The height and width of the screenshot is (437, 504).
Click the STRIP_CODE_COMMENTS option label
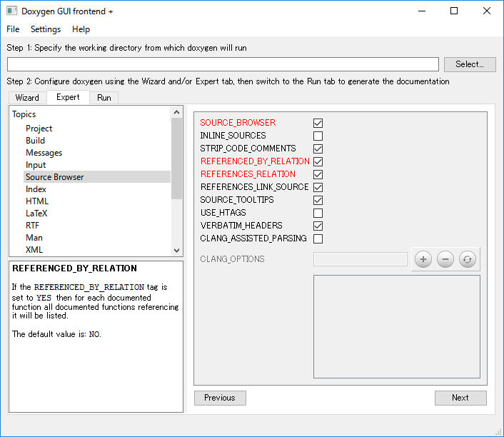(248, 149)
